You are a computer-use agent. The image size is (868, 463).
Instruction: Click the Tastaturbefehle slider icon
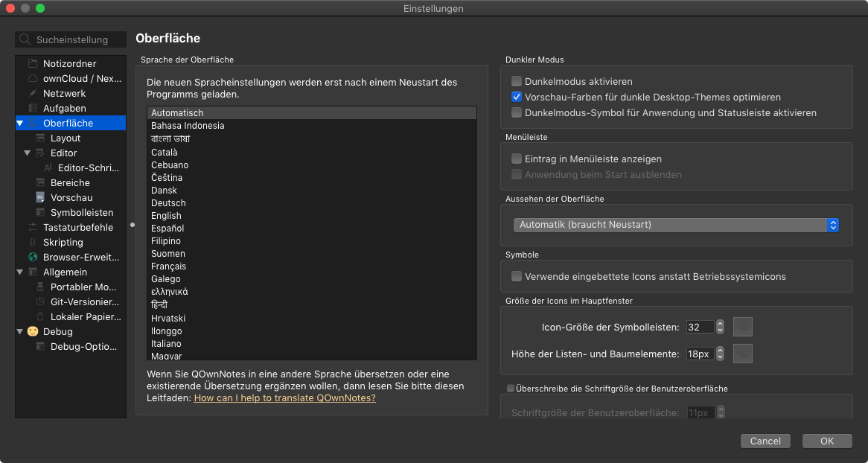tap(33, 228)
